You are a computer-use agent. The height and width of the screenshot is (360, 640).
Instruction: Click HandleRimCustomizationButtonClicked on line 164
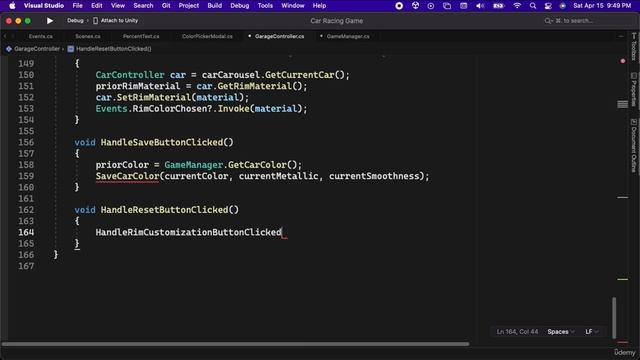189,232
